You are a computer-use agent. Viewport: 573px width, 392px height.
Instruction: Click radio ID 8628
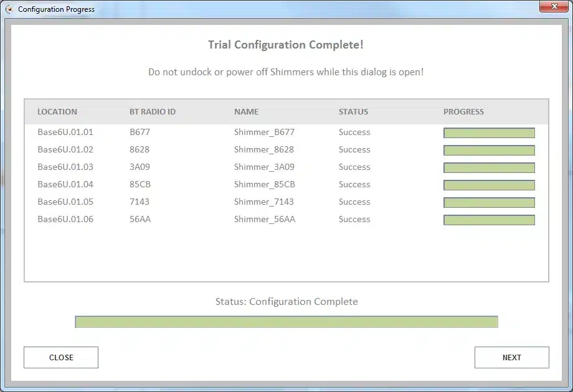click(140, 150)
